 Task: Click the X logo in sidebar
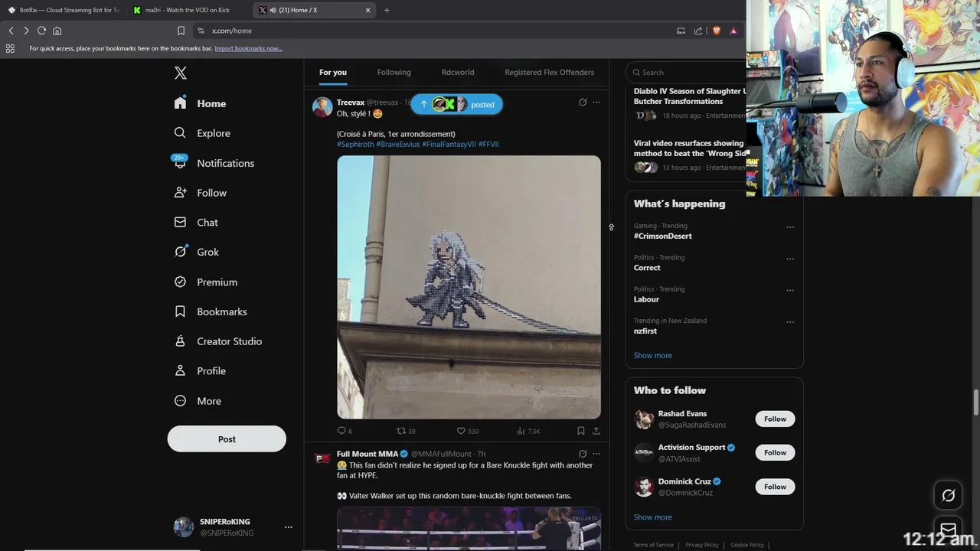(180, 73)
